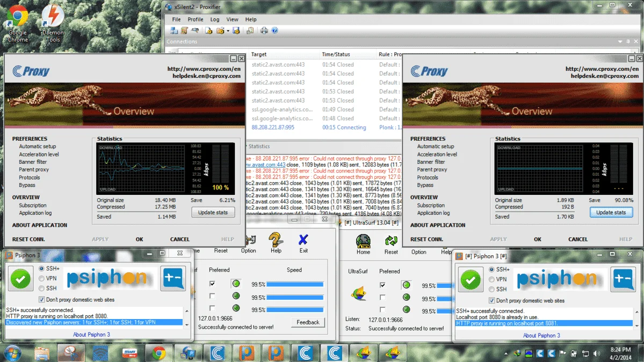Check second Preferred server box in UltraSurf 13.04

pyautogui.click(x=382, y=297)
